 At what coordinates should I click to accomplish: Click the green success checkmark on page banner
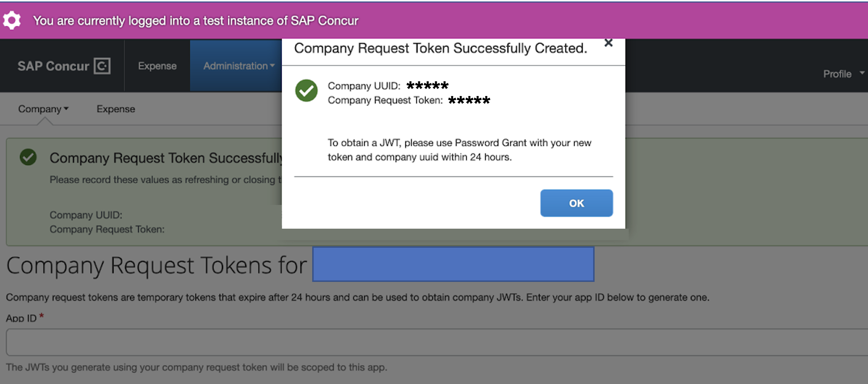[28, 157]
